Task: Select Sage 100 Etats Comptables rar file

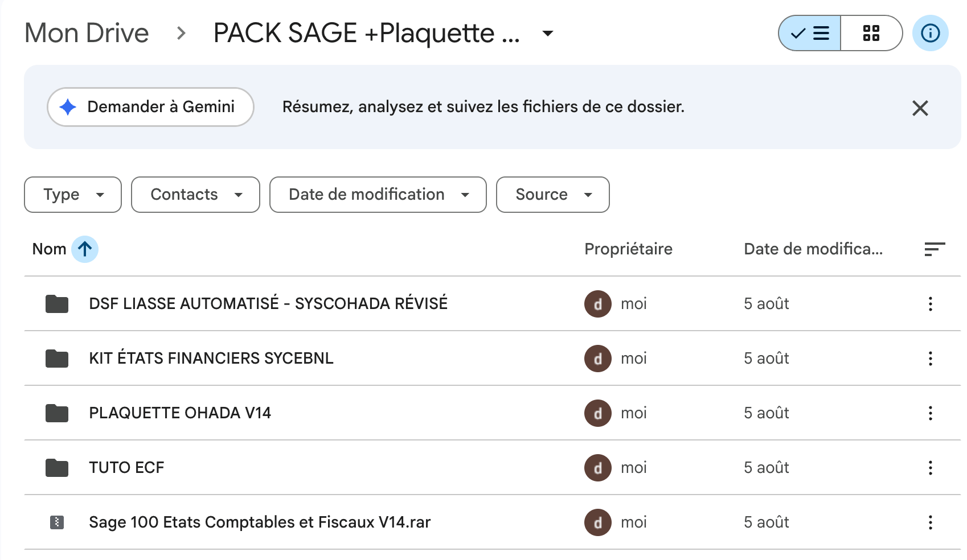Action: (493, 522)
